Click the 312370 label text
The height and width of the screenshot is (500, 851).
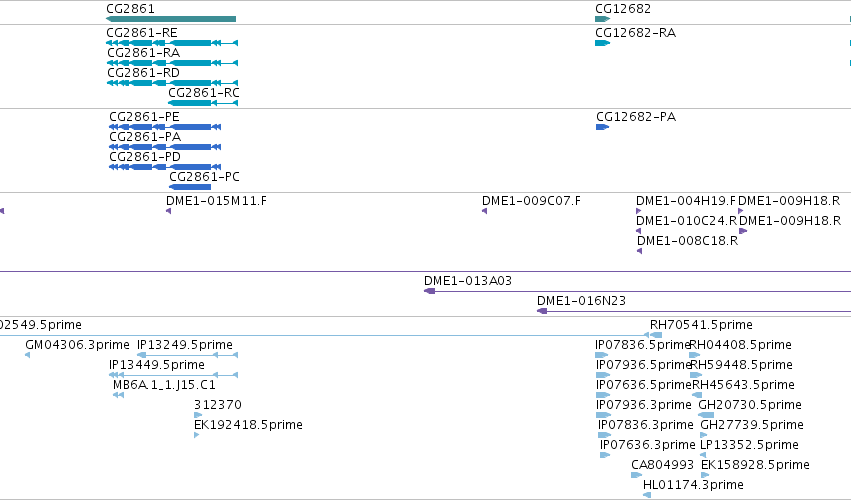218,404
